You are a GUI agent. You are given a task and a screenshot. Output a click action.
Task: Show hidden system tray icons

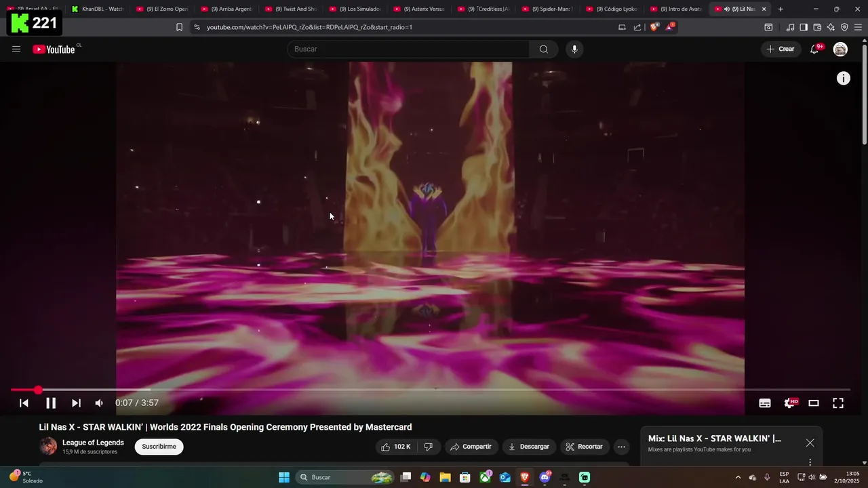[738, 477]
